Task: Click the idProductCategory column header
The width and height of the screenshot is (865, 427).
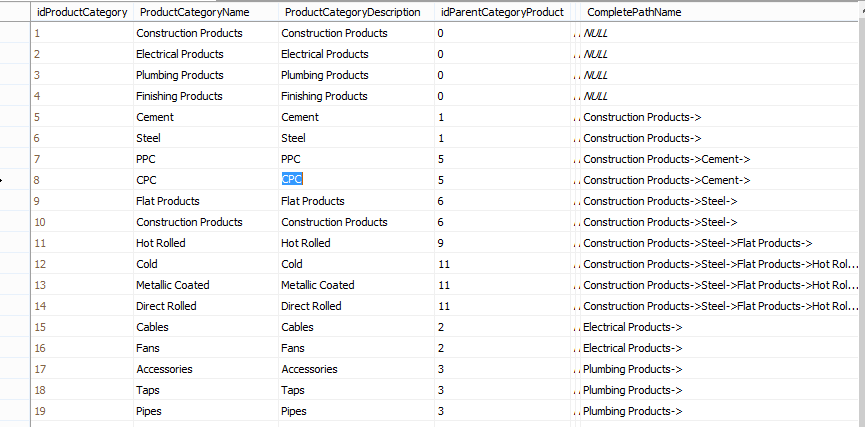Action: [82, 12]
